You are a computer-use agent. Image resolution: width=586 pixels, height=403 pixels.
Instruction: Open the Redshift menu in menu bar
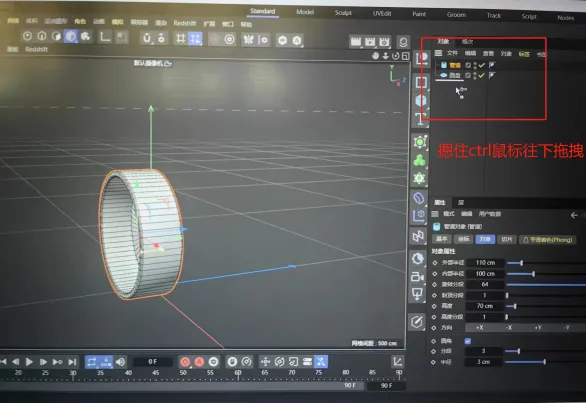184,23
